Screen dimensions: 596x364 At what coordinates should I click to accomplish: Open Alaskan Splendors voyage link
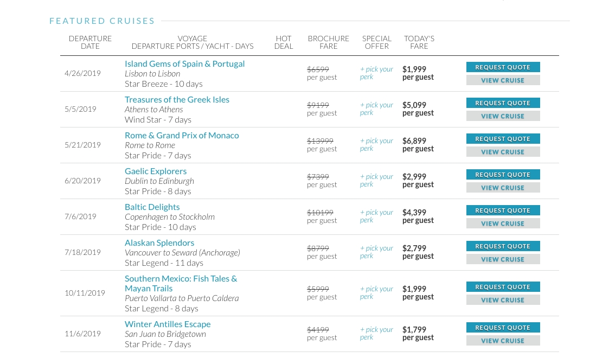[159, 242]
